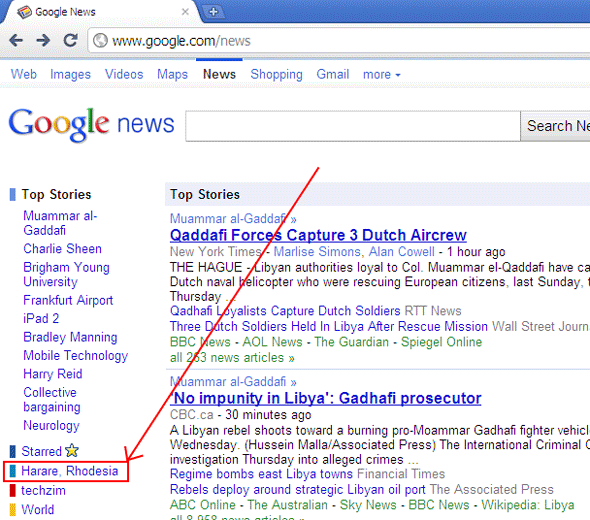Screen dimensions: 590x520
Task: Open a new tab with the plus button
Action: point(213,12)
